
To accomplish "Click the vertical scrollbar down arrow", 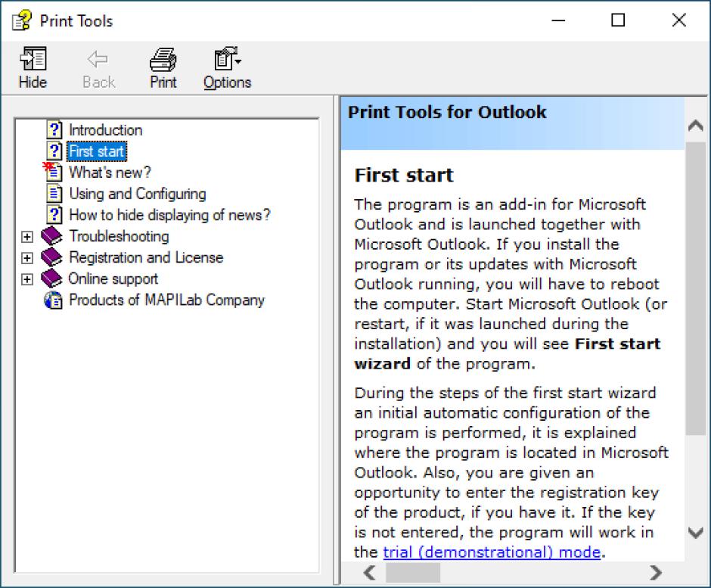I will pyautogui.click(x=696, y=532).
